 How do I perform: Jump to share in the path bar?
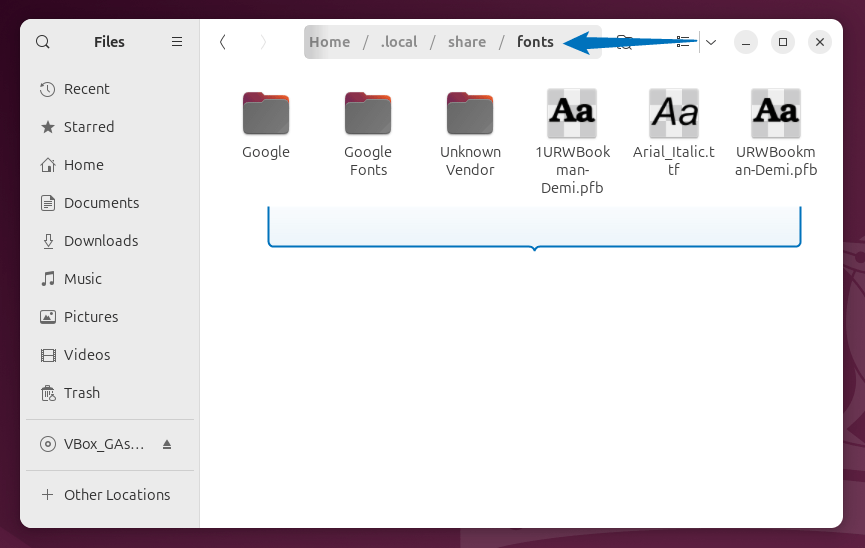[x=467, y=42]
